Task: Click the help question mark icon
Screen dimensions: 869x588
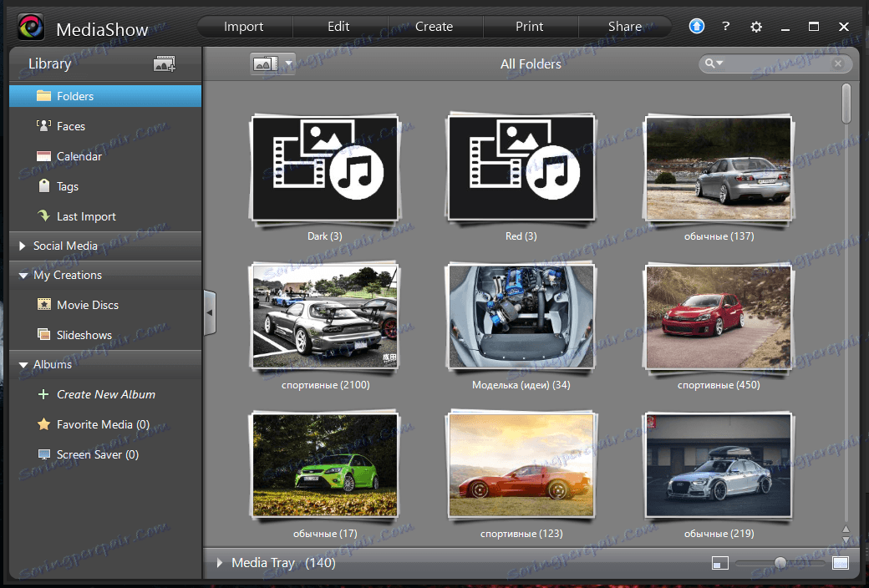Action: (725, 27)
